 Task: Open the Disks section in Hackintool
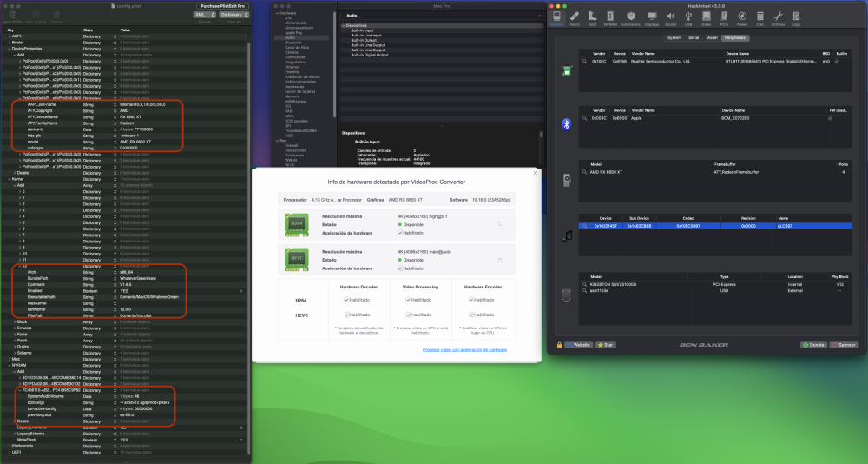(x=706, y=18)
